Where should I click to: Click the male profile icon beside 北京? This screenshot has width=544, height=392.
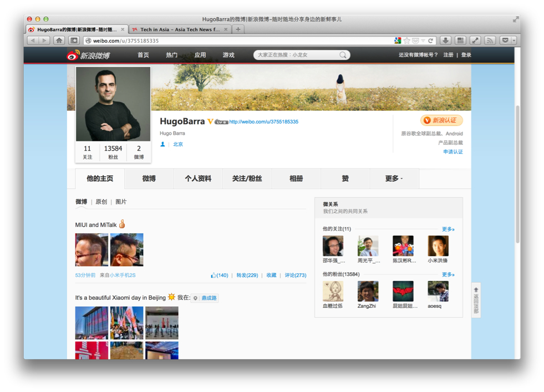coord(162,144)
